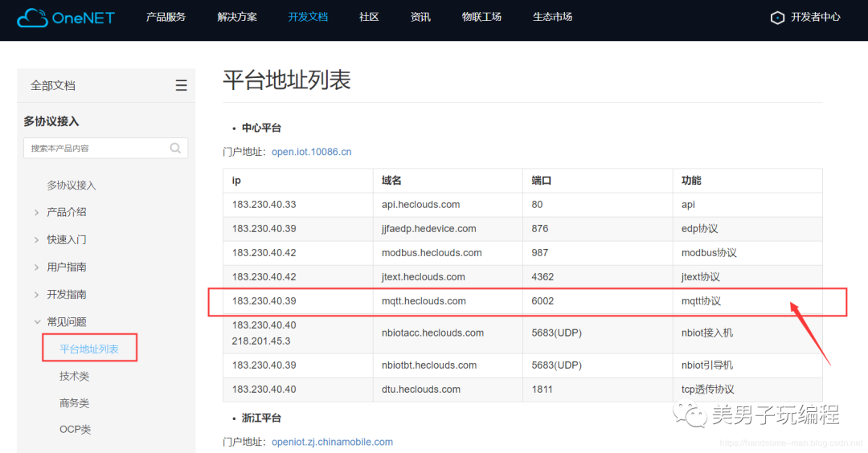
Task: Click IP cell 218.201.45.3
Action: click(x=261, y=341)
